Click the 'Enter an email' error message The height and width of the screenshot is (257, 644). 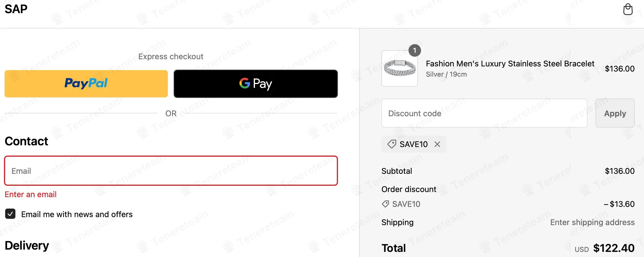click(x=31, y=194)
